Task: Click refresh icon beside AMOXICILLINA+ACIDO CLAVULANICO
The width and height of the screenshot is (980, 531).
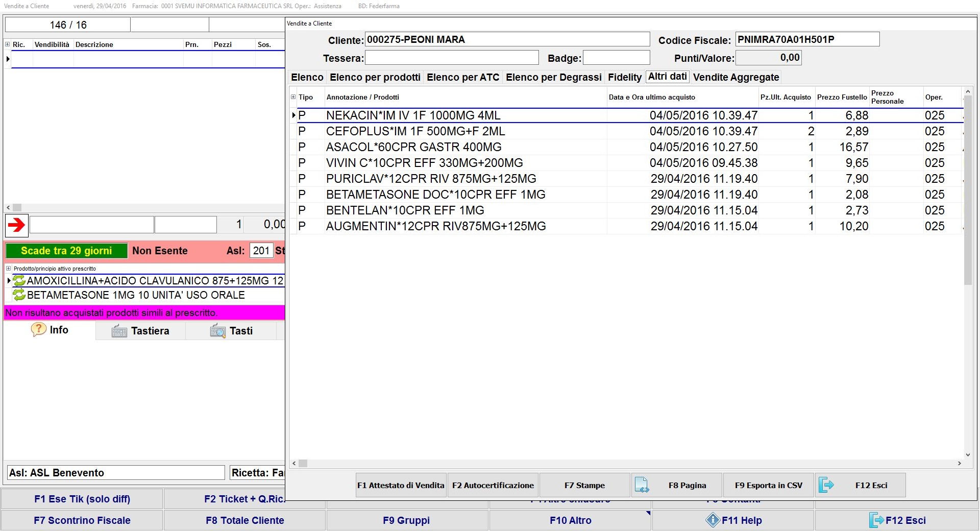Action: (x=19, y=281)
